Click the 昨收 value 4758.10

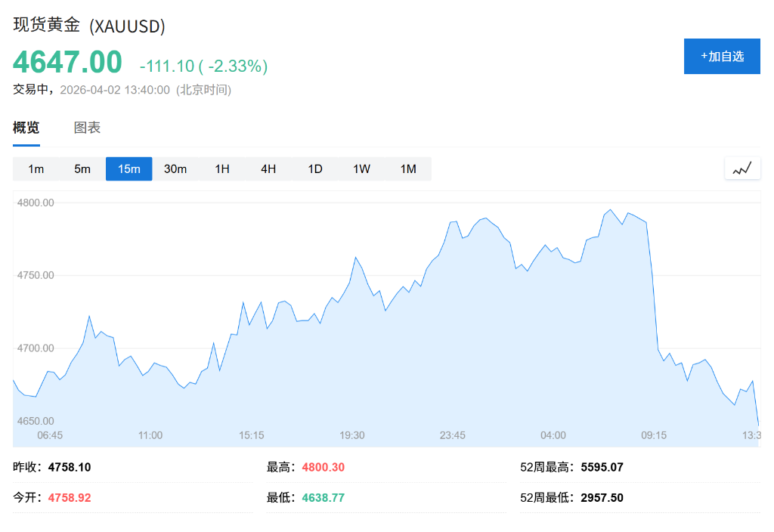(69, 467)
